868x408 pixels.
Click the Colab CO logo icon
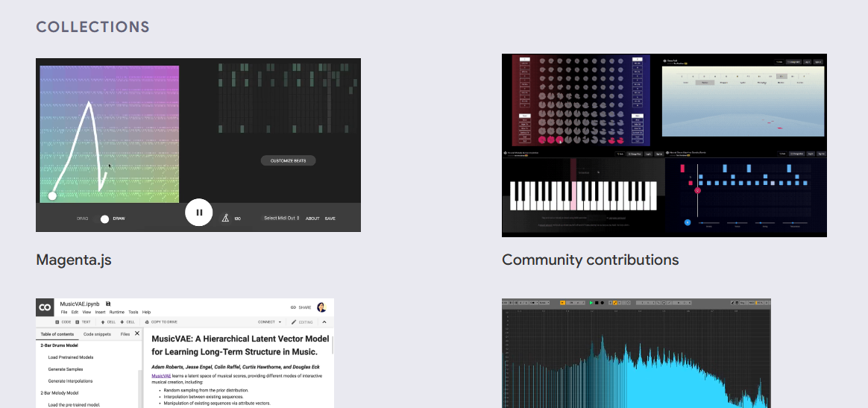click(45, 307)
